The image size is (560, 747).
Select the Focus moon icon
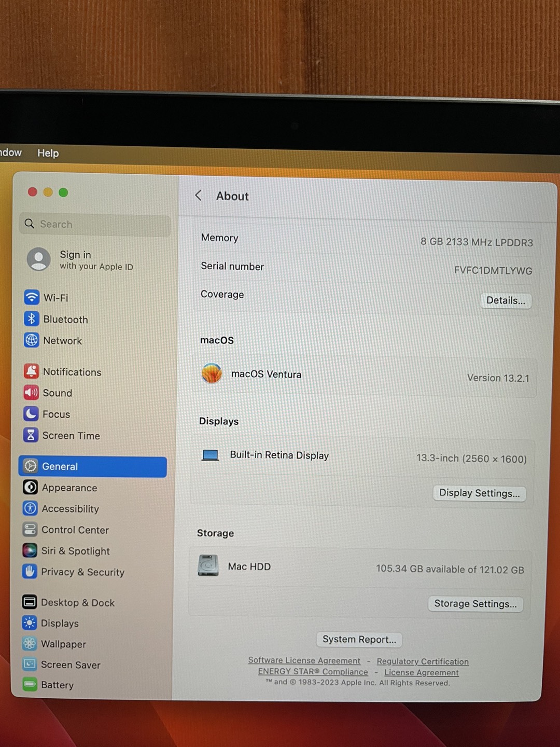point(32,414)
